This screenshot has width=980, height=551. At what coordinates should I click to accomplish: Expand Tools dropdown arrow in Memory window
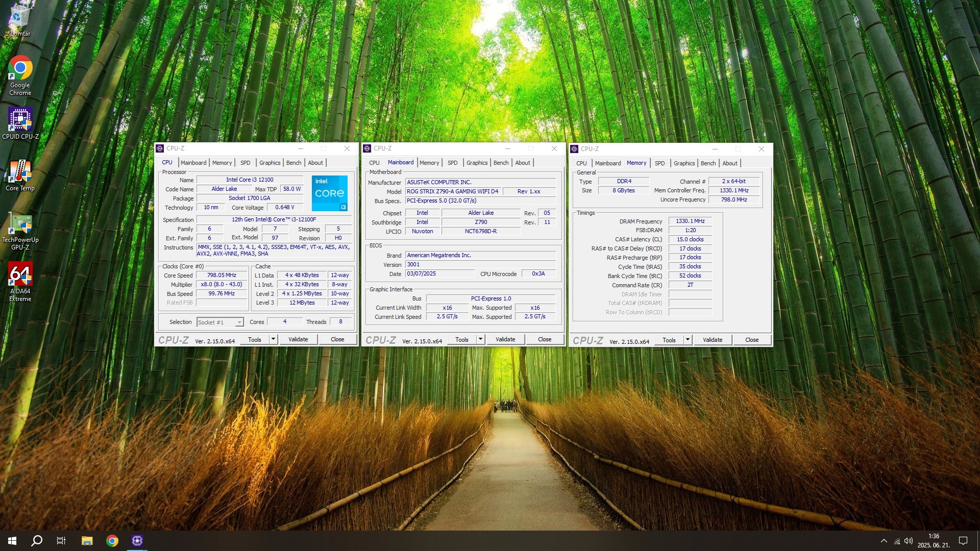688,340
